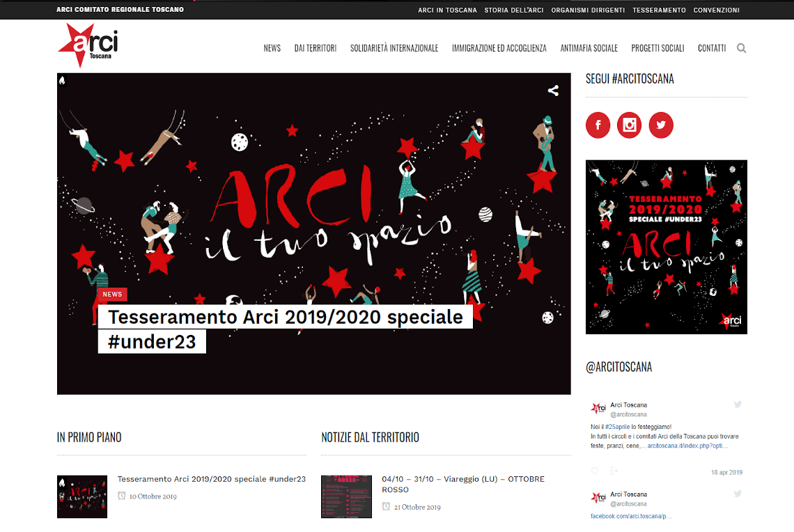The width and height of the screenshot is (794, 532).
Task: Click the share icon on banner
Action: 554,91
